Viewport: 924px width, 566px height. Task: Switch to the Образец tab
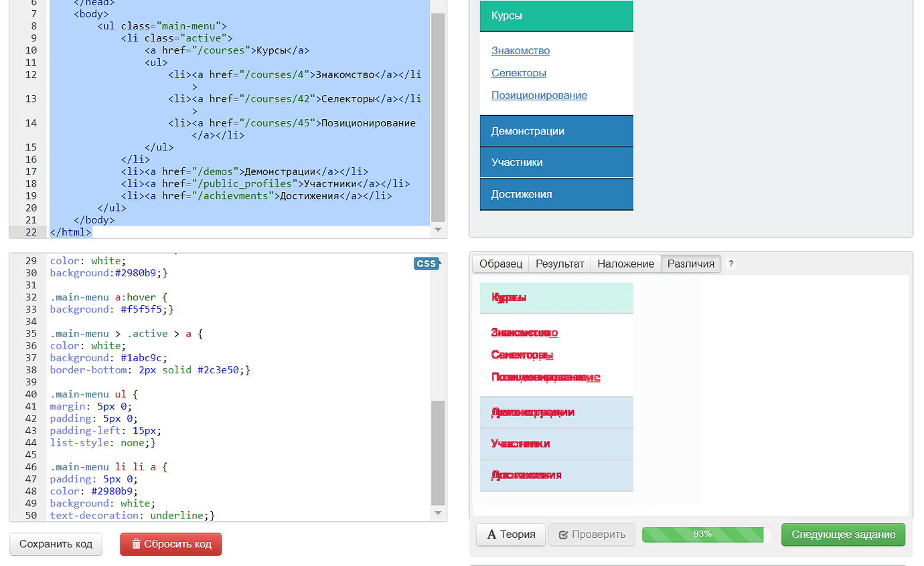point(501,264)
